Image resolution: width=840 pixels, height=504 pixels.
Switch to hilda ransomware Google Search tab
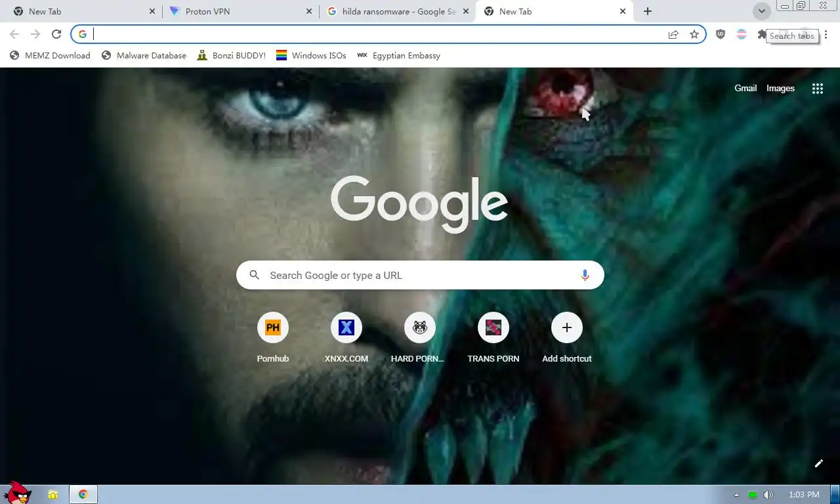397,11
